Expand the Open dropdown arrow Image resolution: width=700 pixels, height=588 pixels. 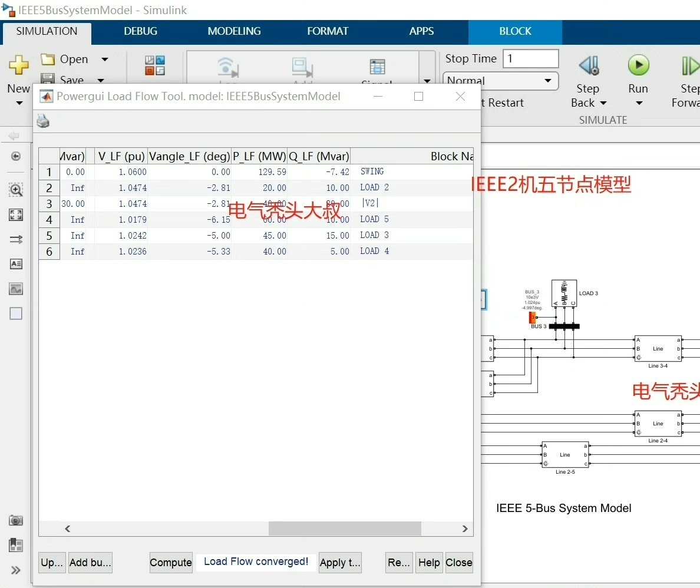point(105,60)
